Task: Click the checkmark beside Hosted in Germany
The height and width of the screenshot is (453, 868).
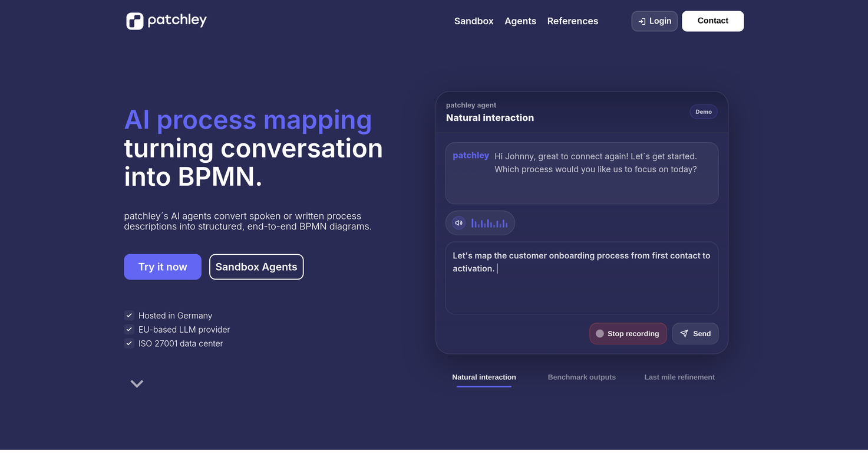Action: [128, 315]
